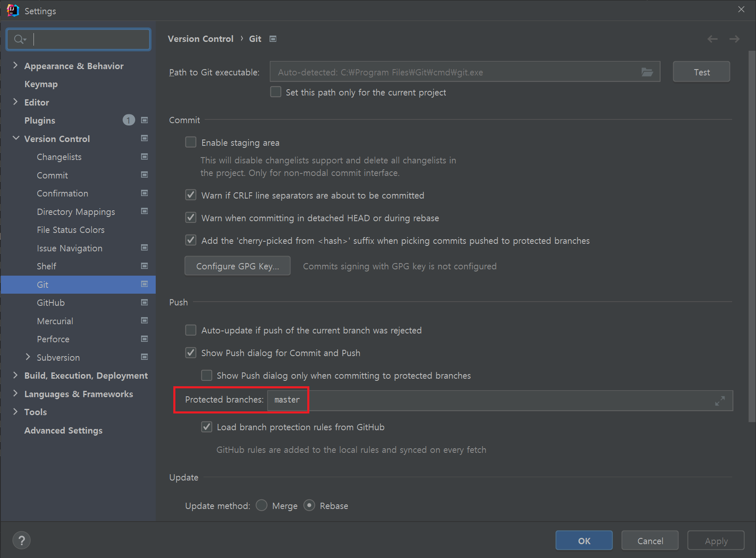Viewport: 756px width, 558px height.
Task: Collapse the Version Control section
Action: pos(16,138)
